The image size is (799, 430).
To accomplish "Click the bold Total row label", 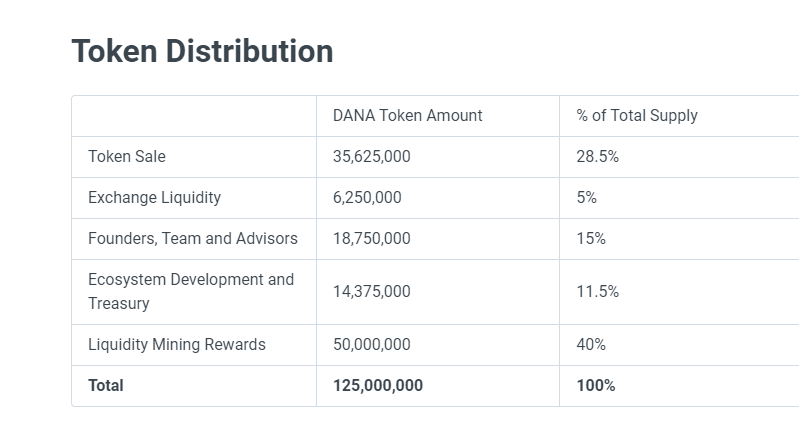I will [x=106, y=386].
